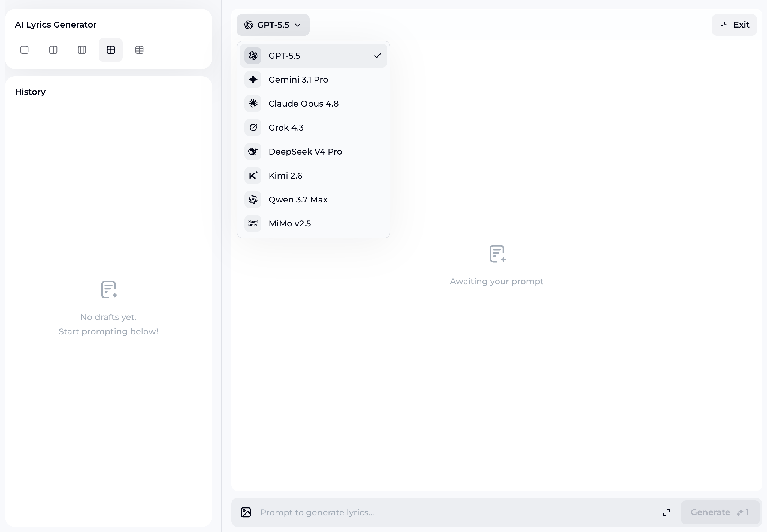
Task: Click the History panel heading
Action: pyautogui.click(x=30, y=92)
